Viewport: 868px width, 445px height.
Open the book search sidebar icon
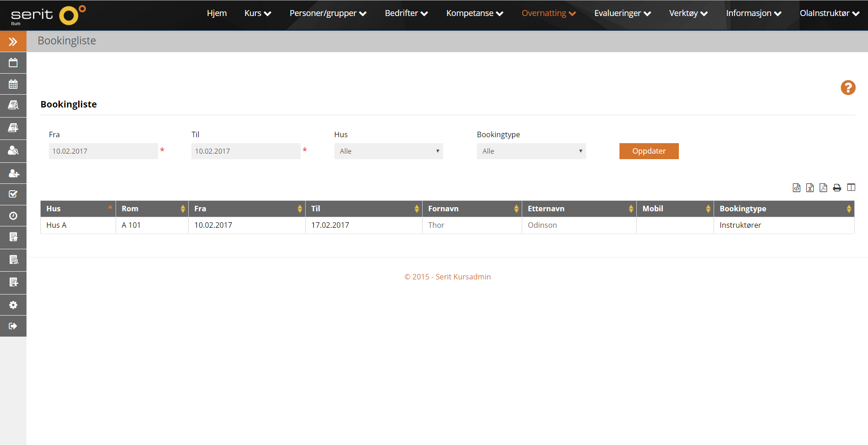click(13, 105)
